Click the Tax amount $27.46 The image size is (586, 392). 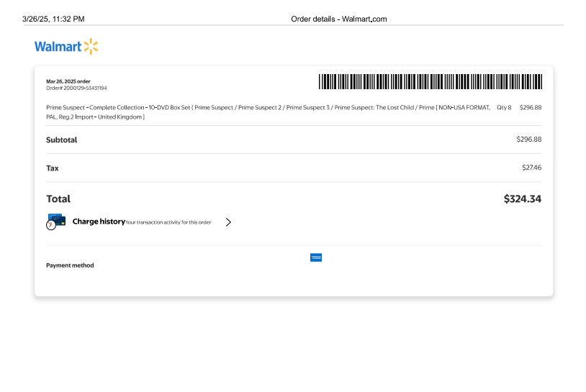tap(531, 168)
